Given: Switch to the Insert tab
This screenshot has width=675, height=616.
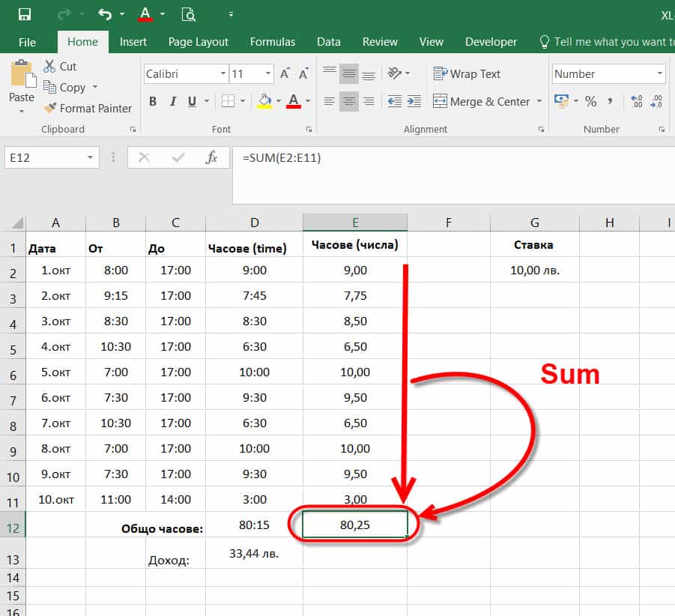Looking at the screenshot, I should click(x=133, y=42).
